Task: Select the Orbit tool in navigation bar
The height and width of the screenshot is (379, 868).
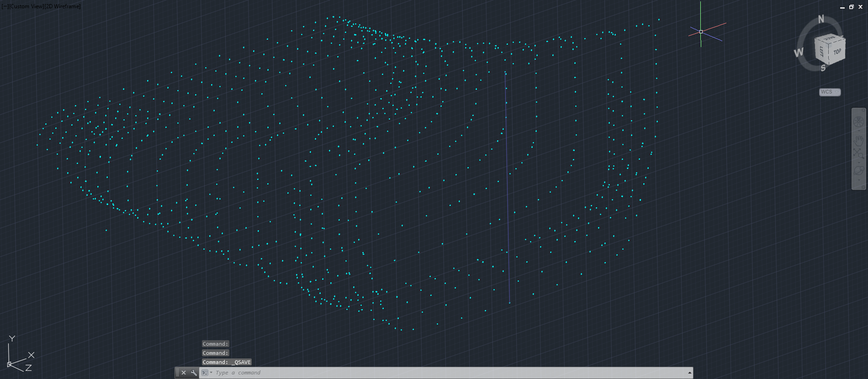Action: click(x=858, y=171)
